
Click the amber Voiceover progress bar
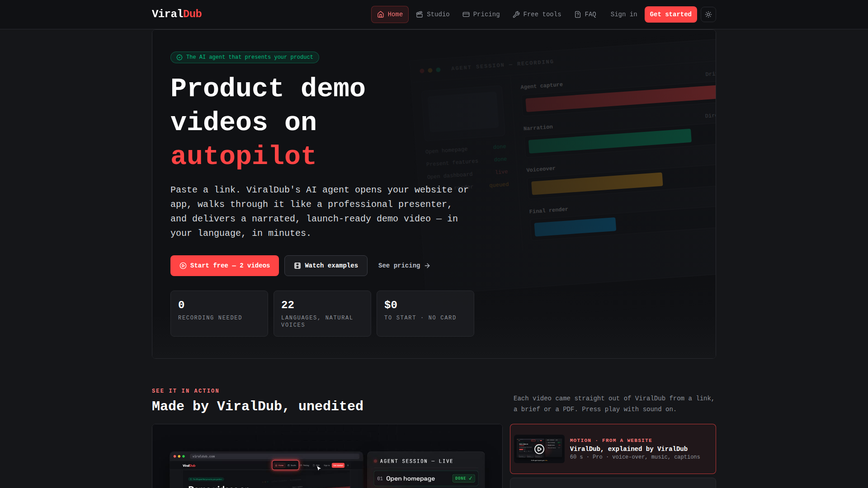coord(597,183)
